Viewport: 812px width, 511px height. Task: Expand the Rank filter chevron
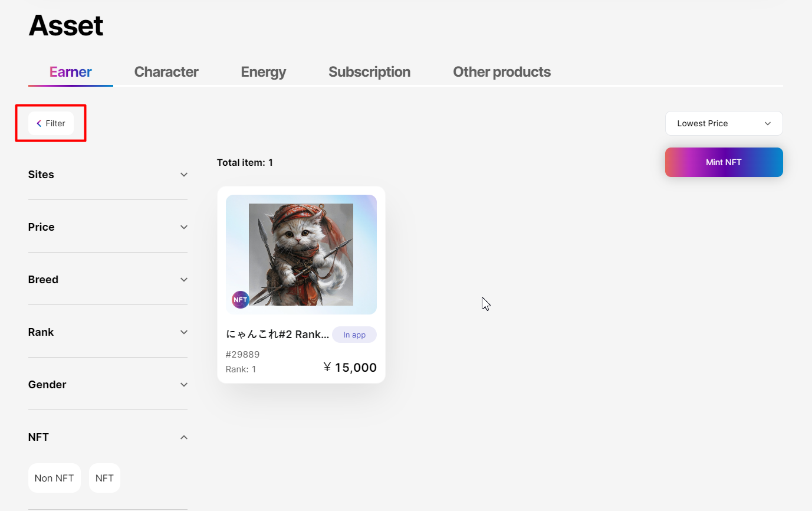(184, 332)
